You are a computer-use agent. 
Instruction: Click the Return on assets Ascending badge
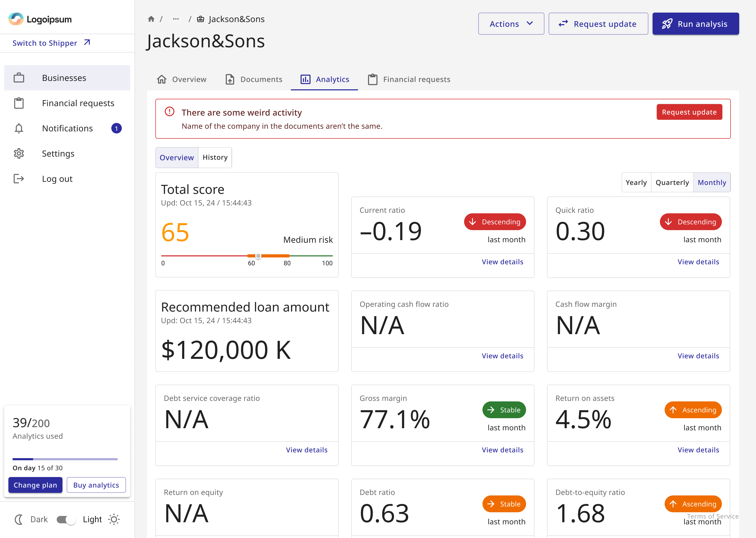click(693, 410)
